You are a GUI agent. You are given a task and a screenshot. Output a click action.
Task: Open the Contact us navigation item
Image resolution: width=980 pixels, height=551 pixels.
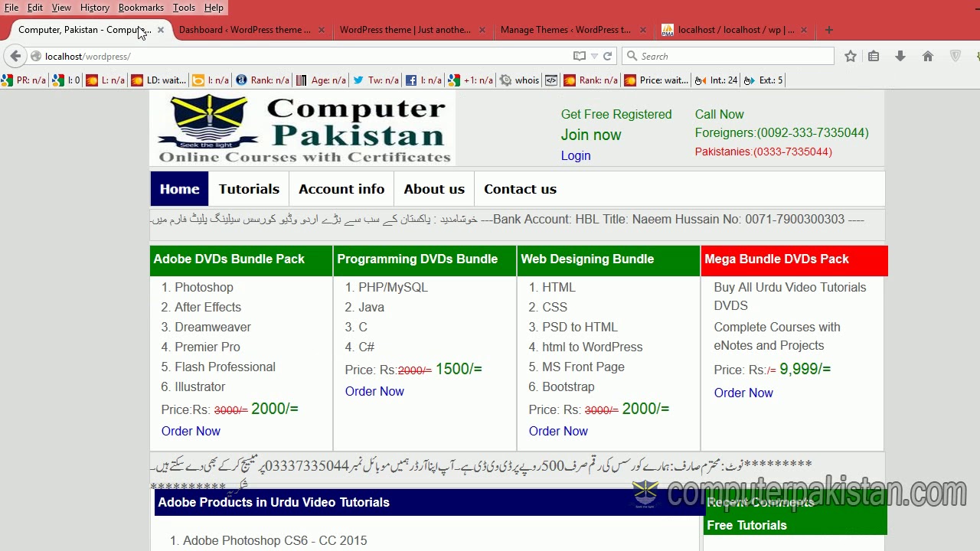pyautogui.click(x=520, y=189)
